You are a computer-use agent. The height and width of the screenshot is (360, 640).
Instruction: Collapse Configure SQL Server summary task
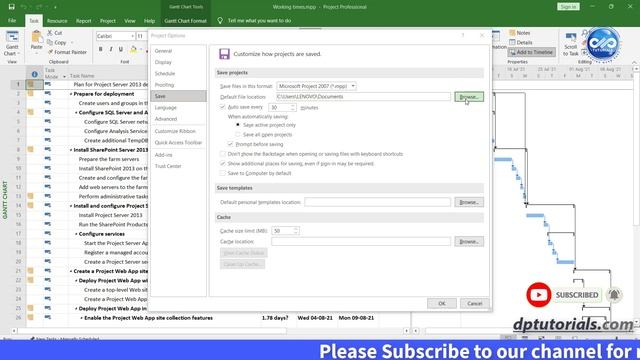click(x=76, y=112)
